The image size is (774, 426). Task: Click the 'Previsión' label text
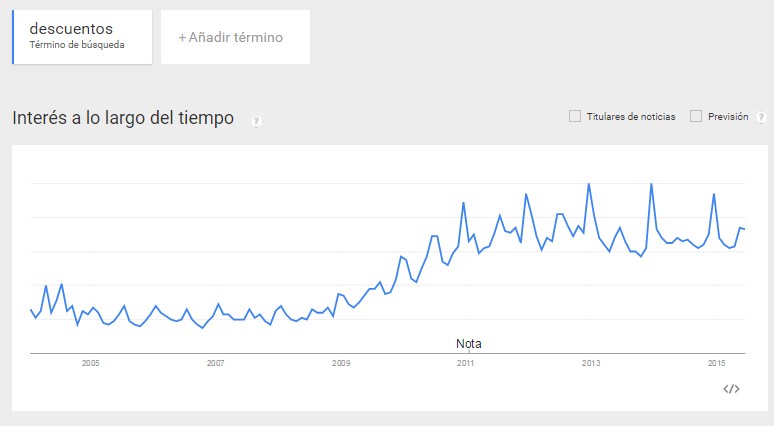pos(728,117)
